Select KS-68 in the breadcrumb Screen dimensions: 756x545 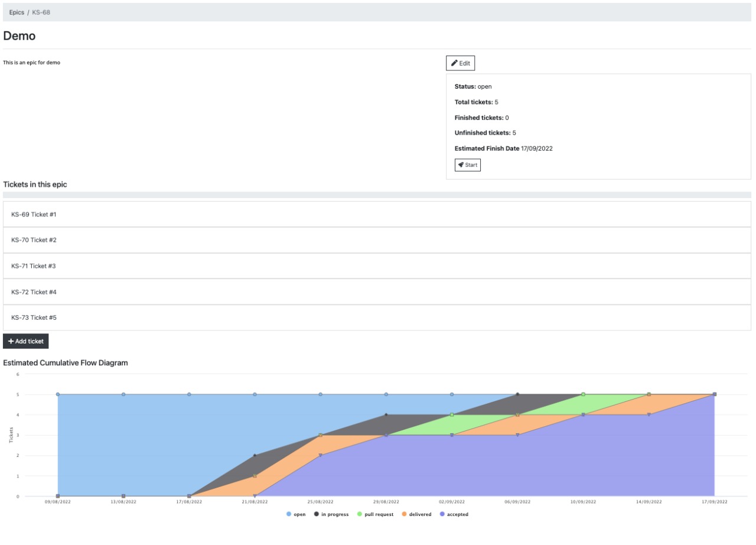[x=41, y=12]
